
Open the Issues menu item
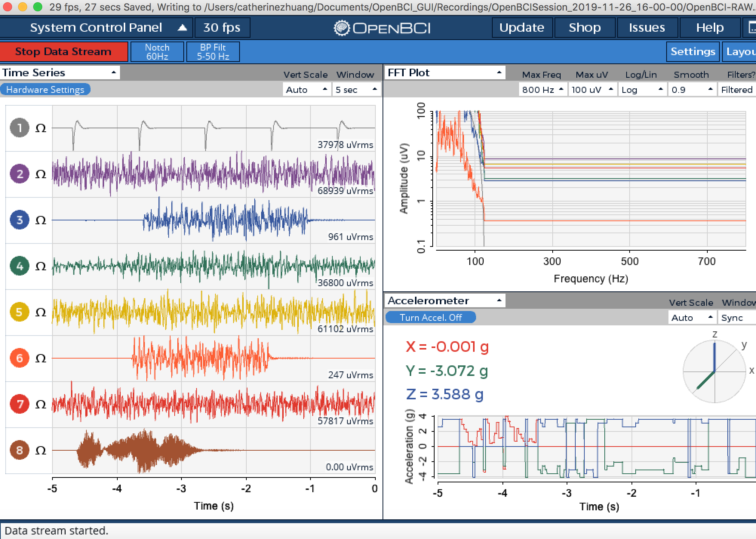(x=647, y=28)
